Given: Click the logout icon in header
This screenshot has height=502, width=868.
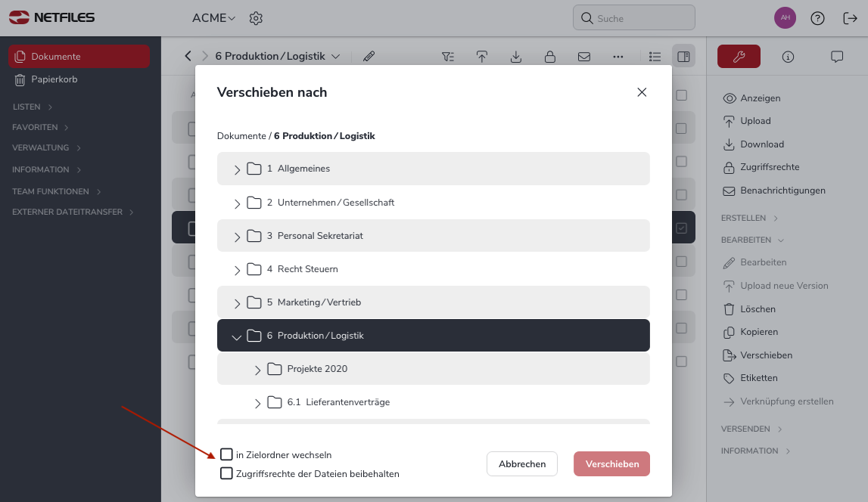Looking at the screenshot, I should pyautogui.click(x=850, y=18).
